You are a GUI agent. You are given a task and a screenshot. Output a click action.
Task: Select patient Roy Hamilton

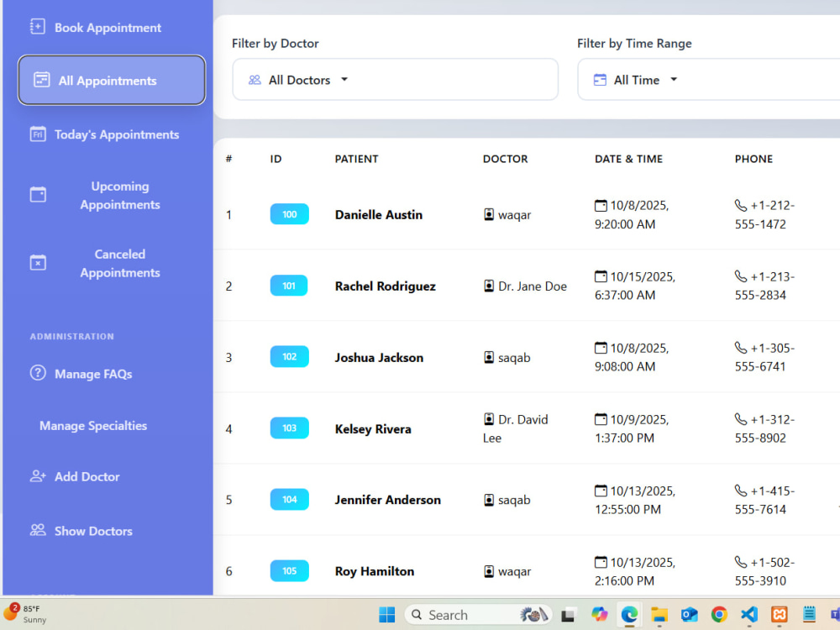(x=375, y=571)
